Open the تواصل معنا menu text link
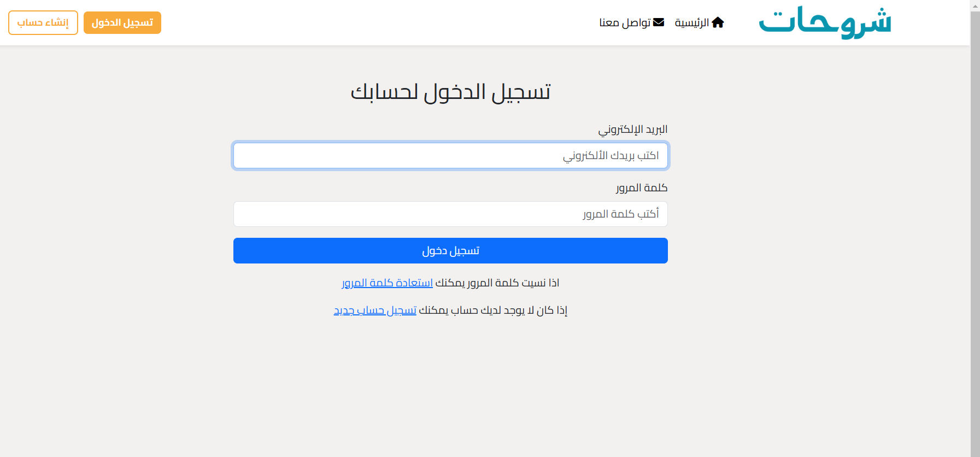The image size is (980, 457). coord(625,22)
